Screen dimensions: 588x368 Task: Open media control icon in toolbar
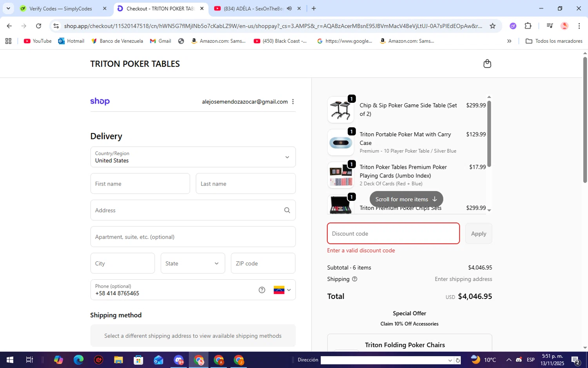coord(550,26)
